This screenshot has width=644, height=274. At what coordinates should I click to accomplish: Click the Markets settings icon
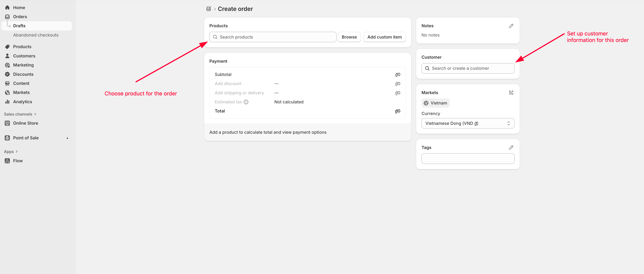pyautogui.click(x=511, y=93)
